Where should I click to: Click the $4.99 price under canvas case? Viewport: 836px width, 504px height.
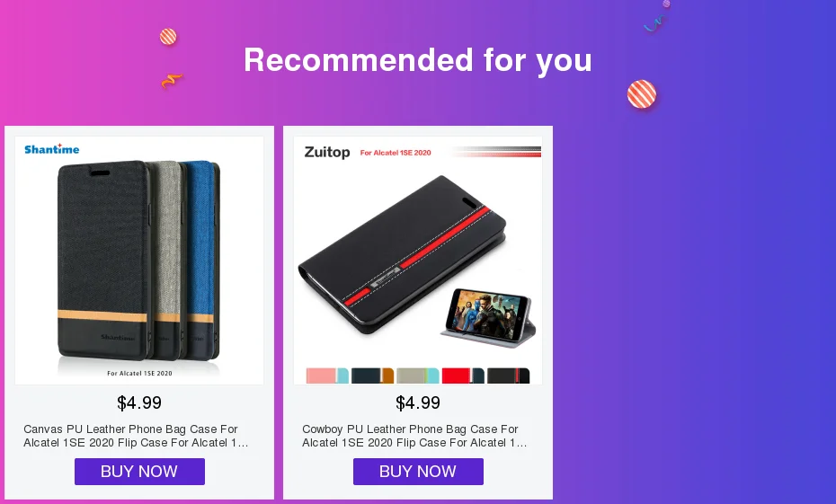pyautogui.click(x=139, y=402)
